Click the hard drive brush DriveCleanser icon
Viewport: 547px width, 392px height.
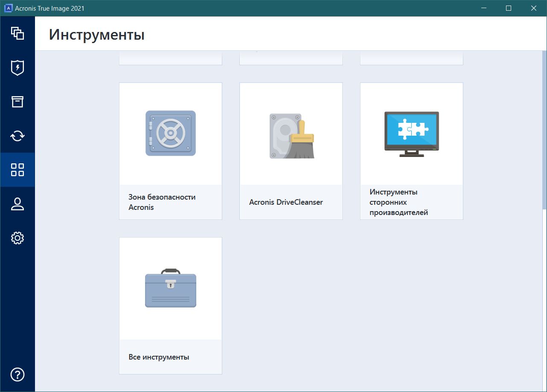click(x=292, y=136)
